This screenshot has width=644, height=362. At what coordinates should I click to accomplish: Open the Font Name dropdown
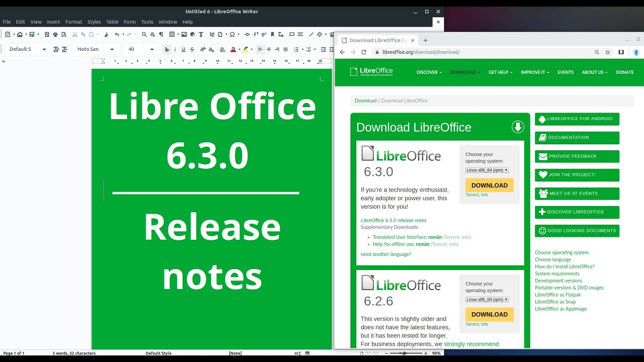112,49
